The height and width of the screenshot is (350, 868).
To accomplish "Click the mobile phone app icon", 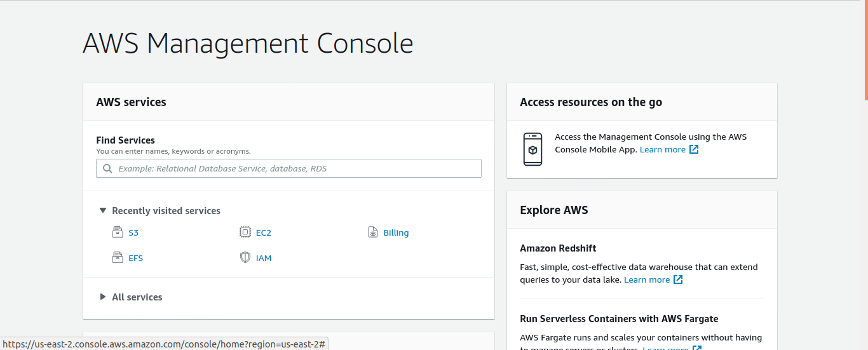I will coord(532,149).
